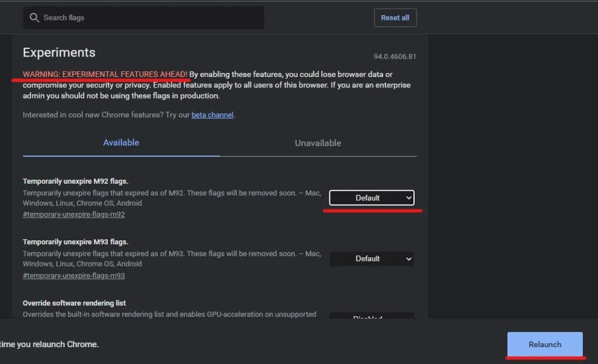598x364 pixels.
Task: Click the search magnifying glass icon
Action: [34, 17]
